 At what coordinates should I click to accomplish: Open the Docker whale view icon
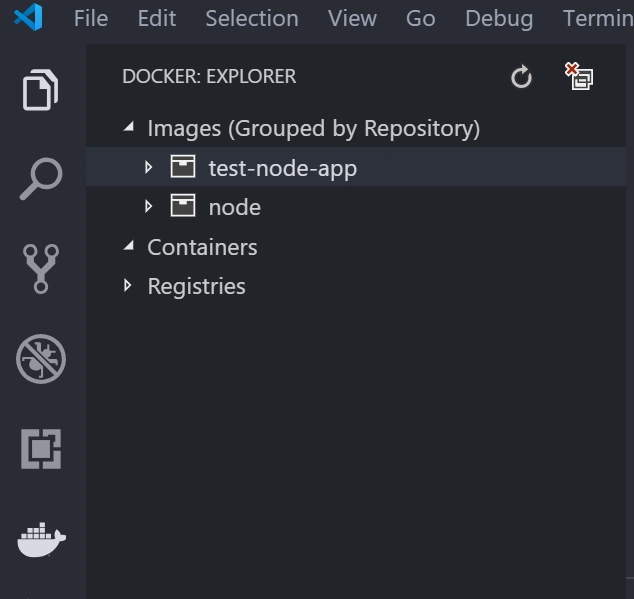click(x=41, y=540)
